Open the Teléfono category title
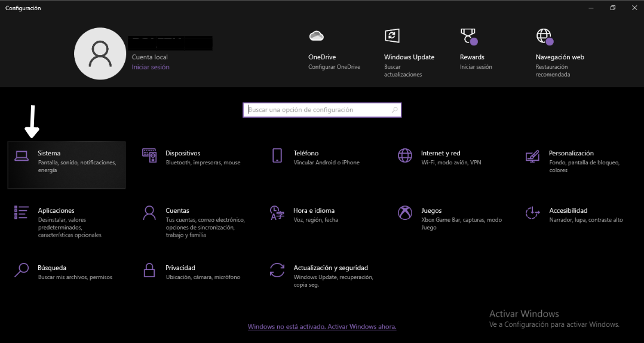The height and width of the screenshot is (343, 644). (306, 153)
